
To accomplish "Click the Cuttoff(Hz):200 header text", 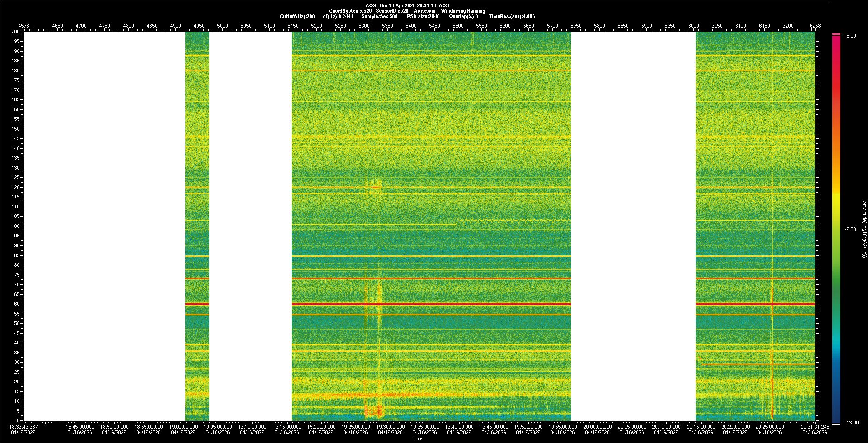I will click(297, 16).
